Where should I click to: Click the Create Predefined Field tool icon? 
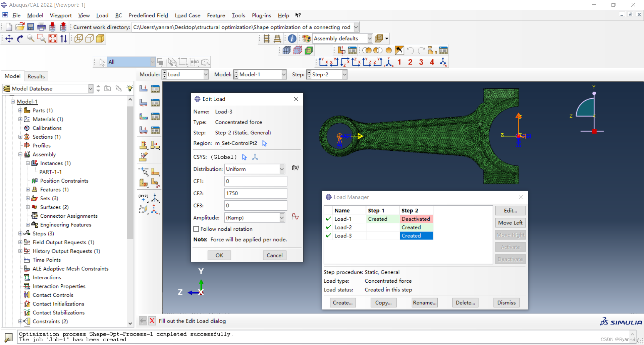pos(144,116)
